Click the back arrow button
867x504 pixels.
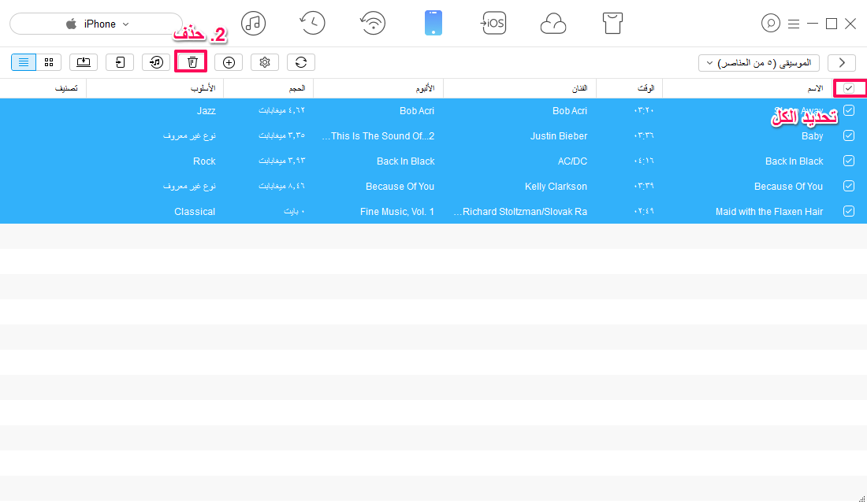tap(842, 63)
